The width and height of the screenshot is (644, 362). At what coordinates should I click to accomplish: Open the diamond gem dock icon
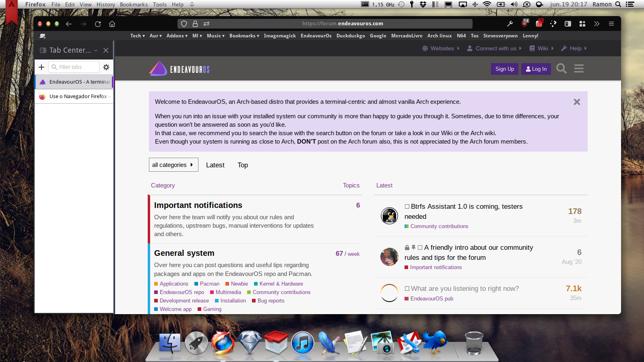250,343
